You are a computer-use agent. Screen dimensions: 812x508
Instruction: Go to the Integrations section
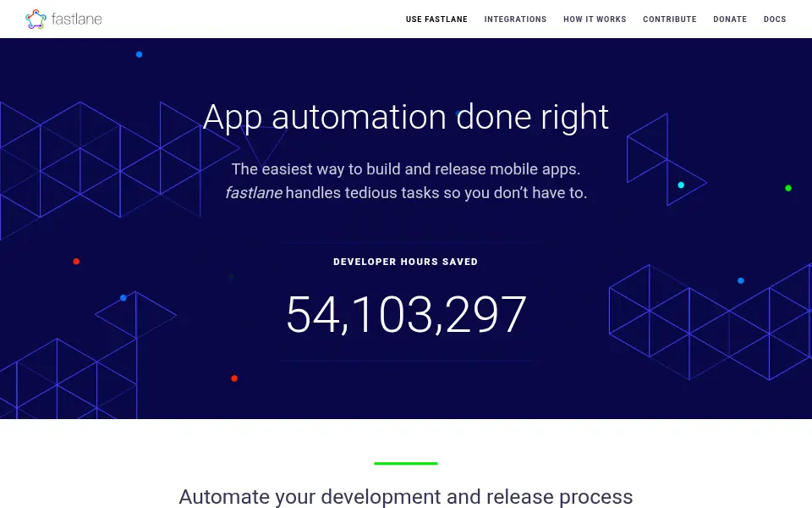(515, 19)
